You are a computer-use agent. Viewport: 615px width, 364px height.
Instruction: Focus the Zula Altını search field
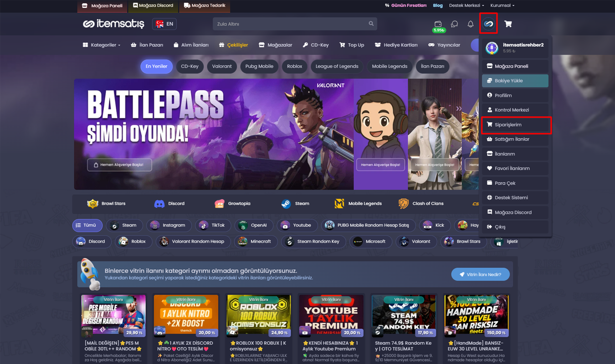[x=295, y=24]
